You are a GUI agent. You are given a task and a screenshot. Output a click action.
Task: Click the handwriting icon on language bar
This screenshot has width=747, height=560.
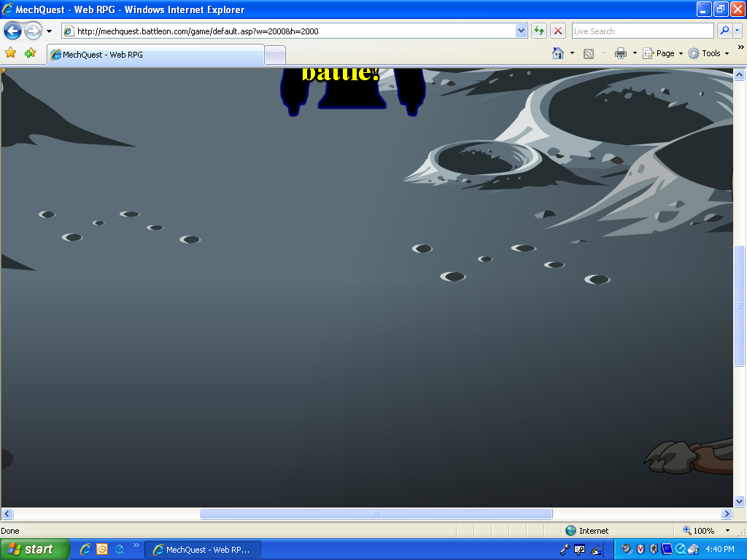(595, 549)
